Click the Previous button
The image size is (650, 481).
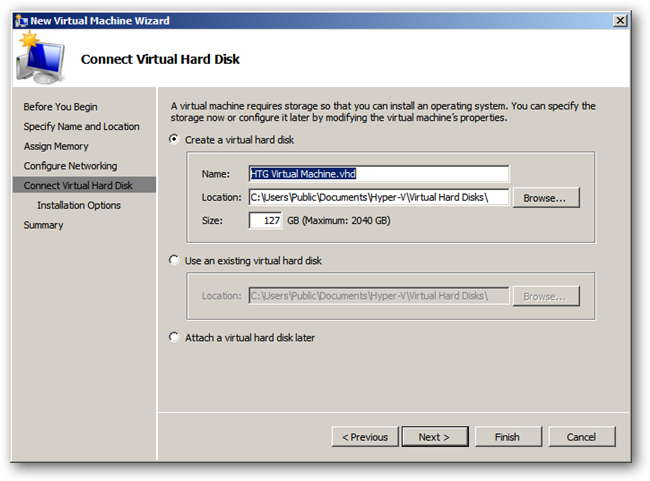tap(365, 437)
